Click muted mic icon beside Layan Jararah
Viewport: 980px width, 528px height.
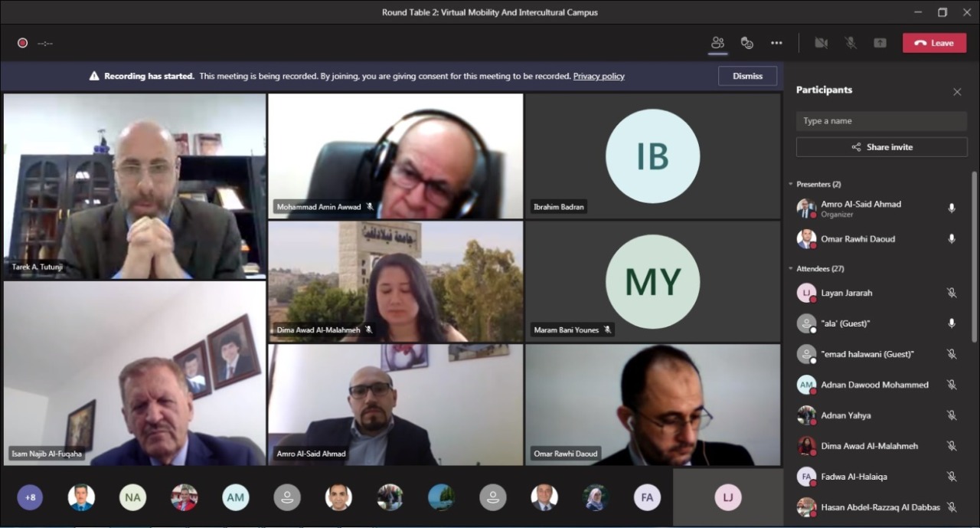click(x=952, y=293)
